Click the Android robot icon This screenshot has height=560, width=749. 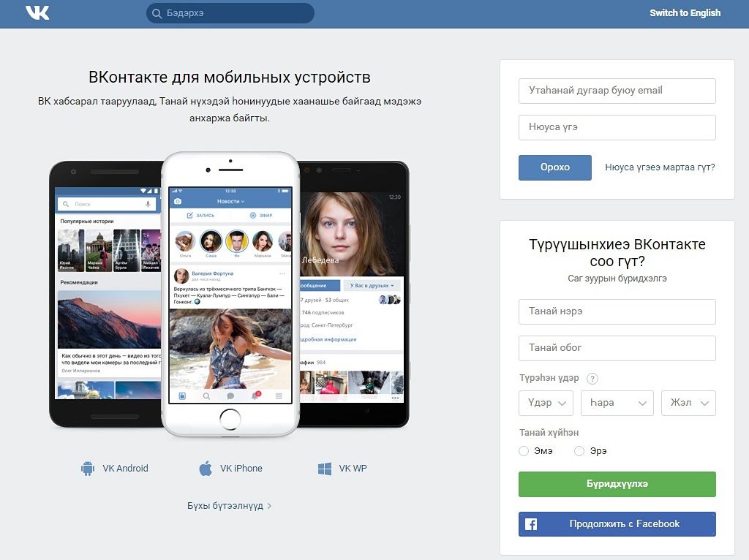(x=88, y=469)
